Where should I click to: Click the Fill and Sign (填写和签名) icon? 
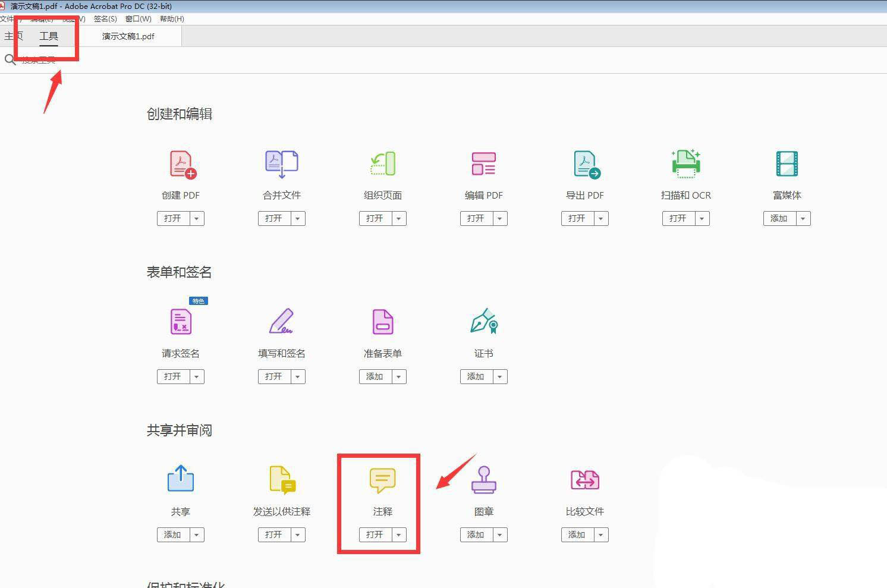tap(282, 322)
